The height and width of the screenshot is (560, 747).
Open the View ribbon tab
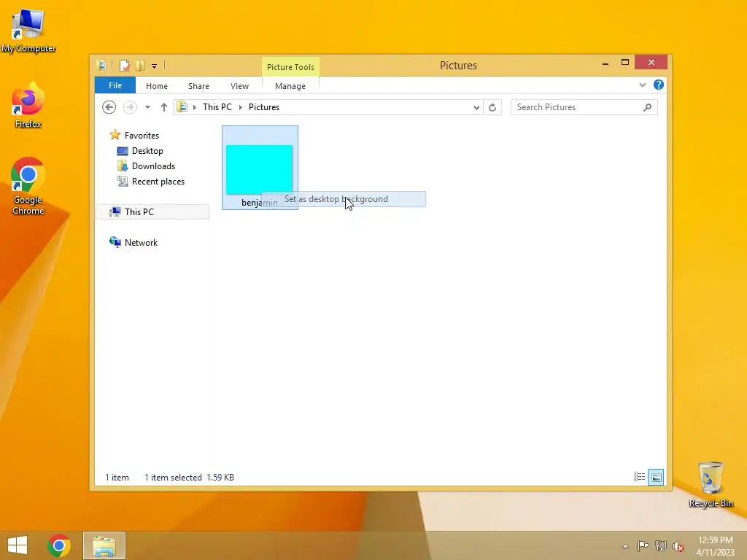click(239, 86)
